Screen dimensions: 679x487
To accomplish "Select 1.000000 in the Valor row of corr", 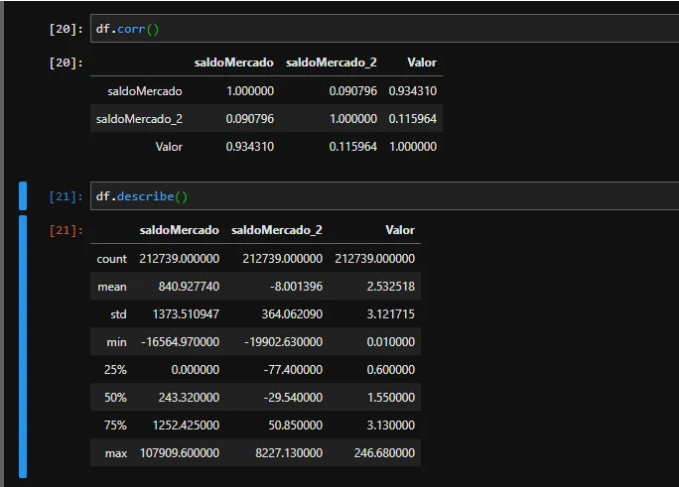I will pos(413,147).
